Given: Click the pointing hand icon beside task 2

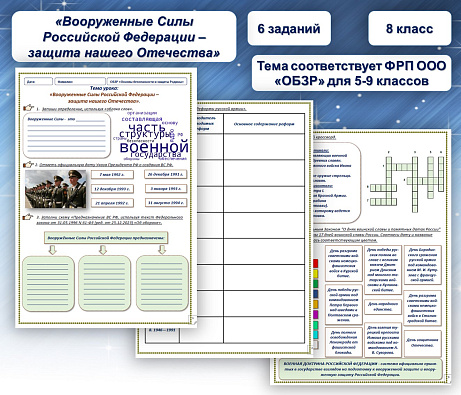Looking at the screenshot, I should pos(29,165).
